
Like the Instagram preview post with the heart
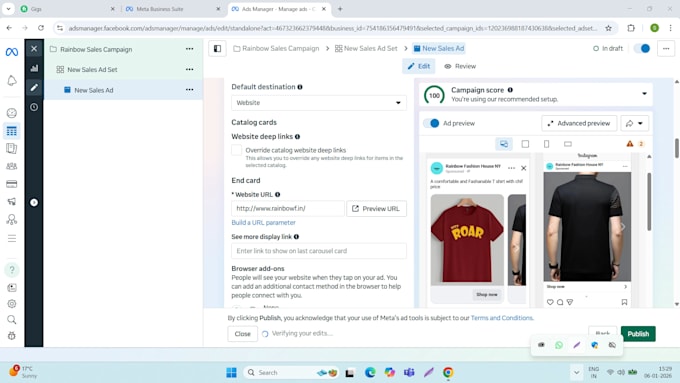pos(550,302)
